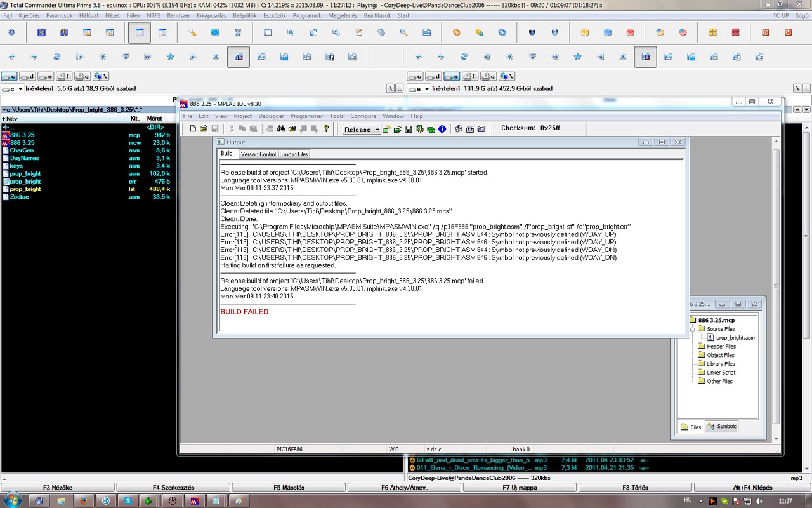Click the binoculars Find icon in MPLAB
The height and width of the screenshot is (508, 812).
(x=281, y=129)
